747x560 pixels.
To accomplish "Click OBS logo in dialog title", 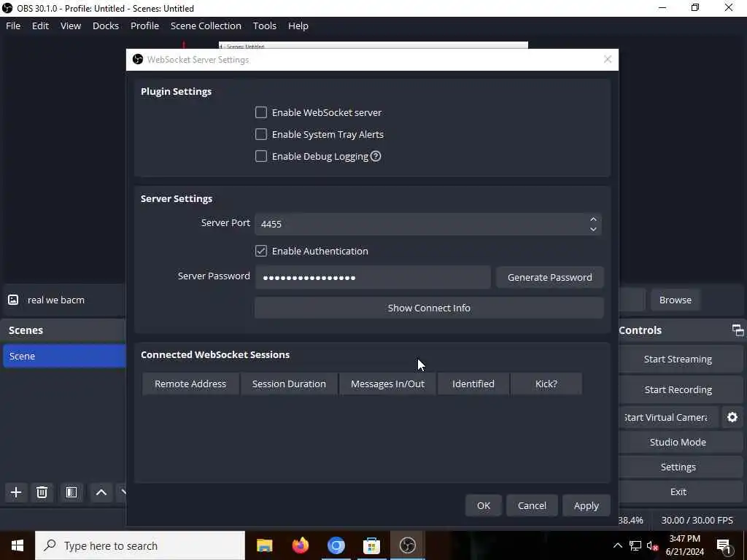I will 138,59.
